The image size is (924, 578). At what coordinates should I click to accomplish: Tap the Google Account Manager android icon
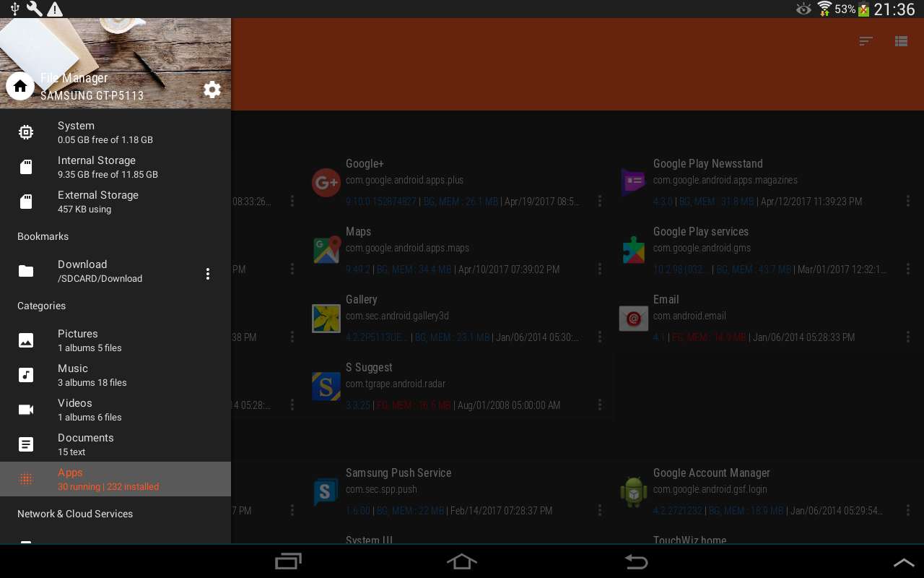[634, 491]
